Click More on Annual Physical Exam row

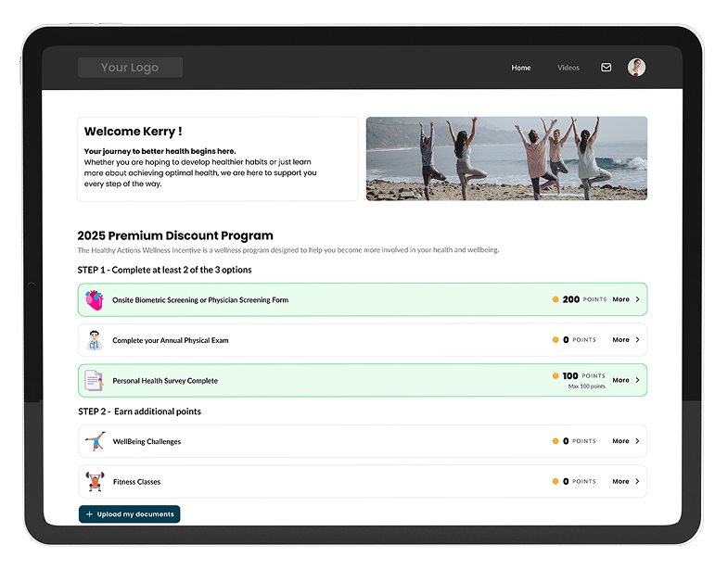(620, 340)
